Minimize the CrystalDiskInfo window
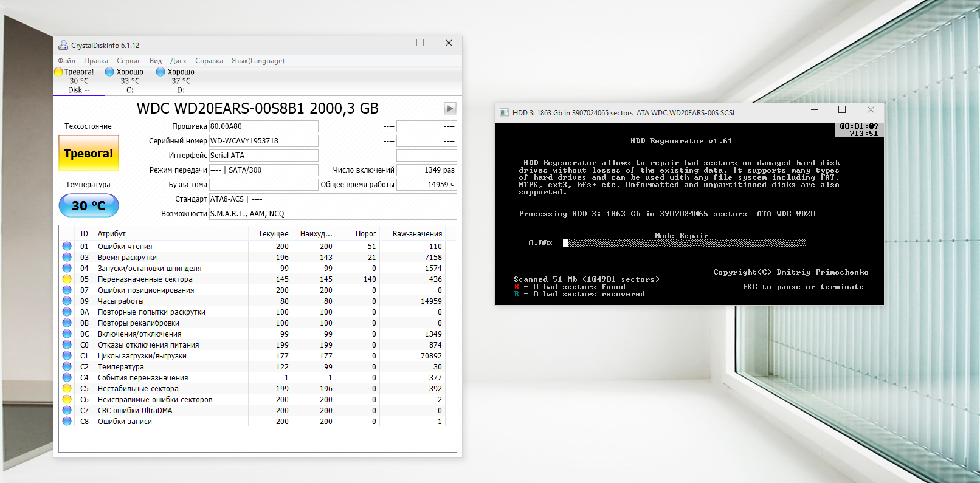Image resolution: width=980 pixels, height=483 pixels. pyautogui.click(x=393, y=43)
